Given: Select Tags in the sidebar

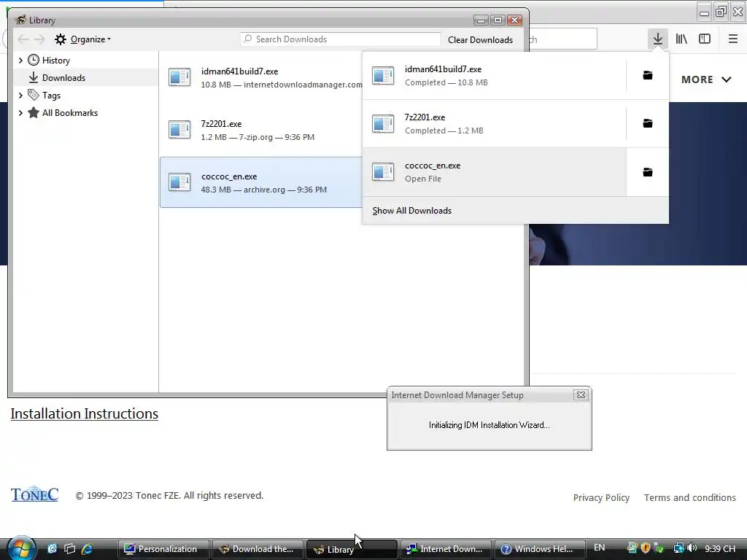Looking at the screenshot, I should pyautogui.click(x=51, y=96).
